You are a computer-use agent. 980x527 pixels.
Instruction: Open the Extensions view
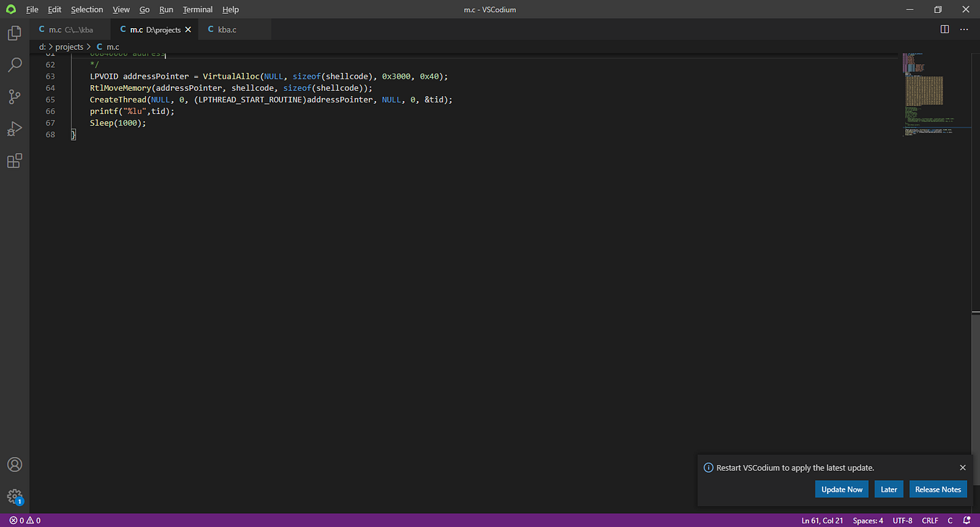14,160
